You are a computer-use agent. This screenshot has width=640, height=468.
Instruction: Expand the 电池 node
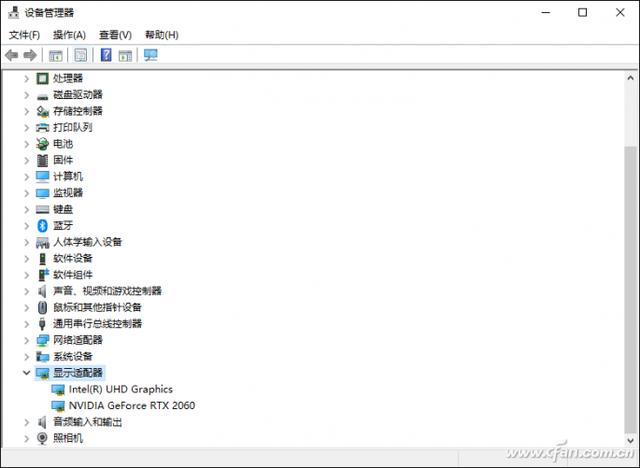pos(27,144)
